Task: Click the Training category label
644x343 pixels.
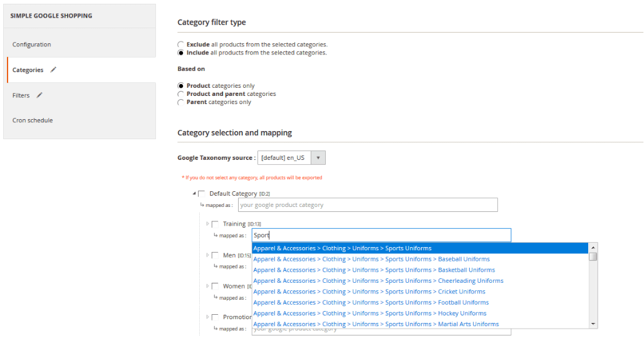Action: point(234,224)
